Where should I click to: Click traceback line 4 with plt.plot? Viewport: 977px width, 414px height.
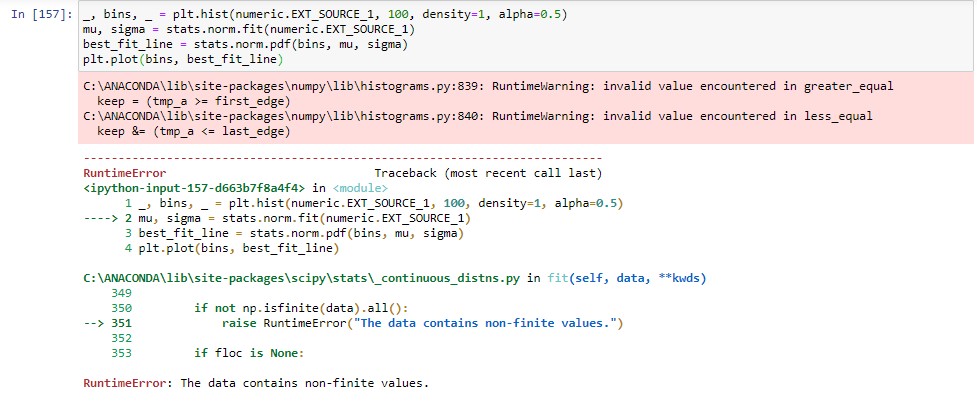(x=232, y=248)
